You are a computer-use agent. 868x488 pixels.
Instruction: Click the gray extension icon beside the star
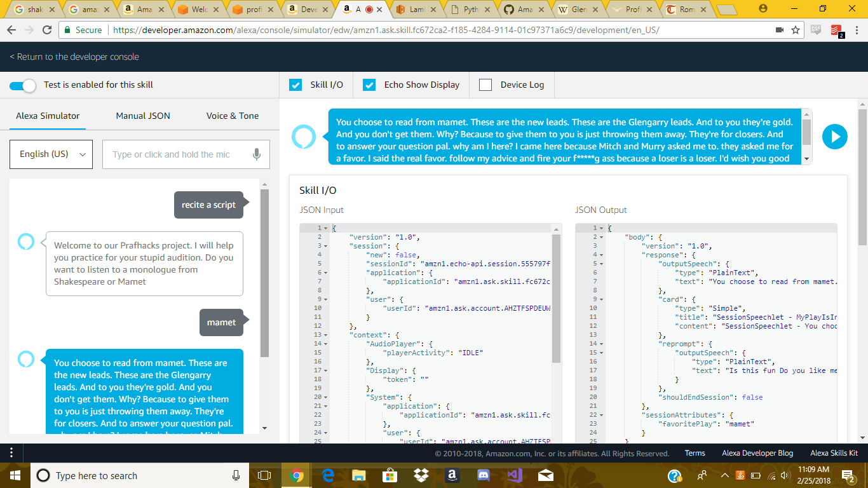coord(817,30)
